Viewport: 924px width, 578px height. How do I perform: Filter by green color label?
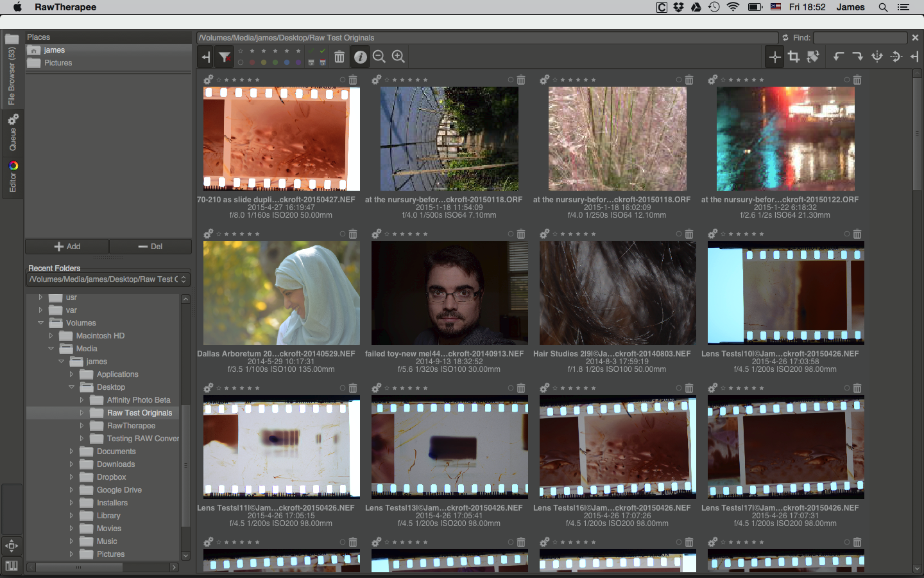coord(275,62)
